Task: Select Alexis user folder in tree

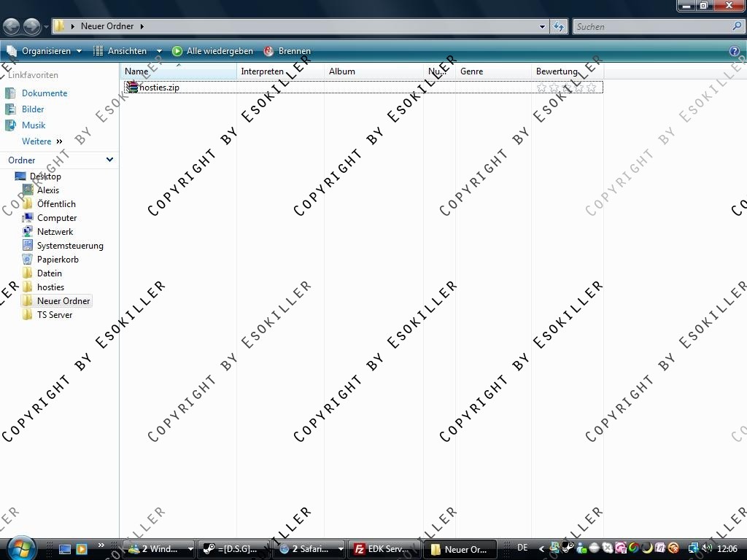Action: [48, 190]
